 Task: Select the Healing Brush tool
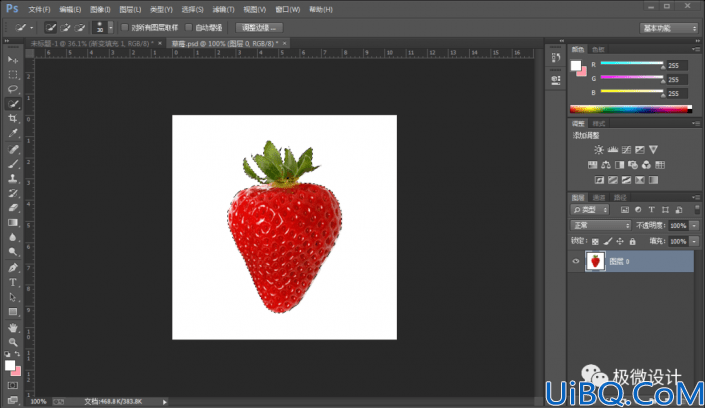13,149
